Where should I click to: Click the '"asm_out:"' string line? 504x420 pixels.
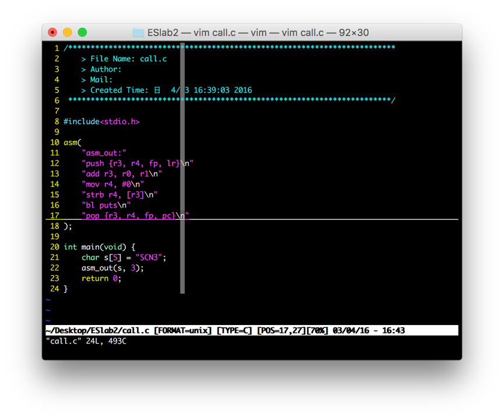(x=104, y=153)
